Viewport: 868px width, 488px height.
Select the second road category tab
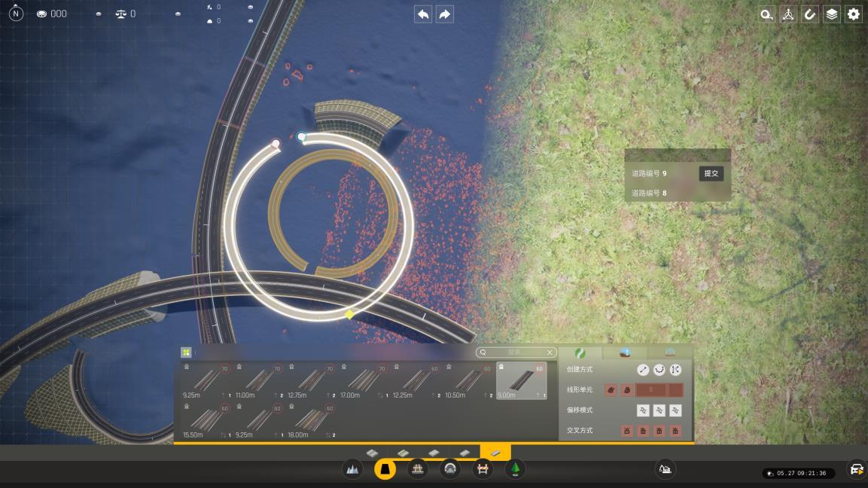(x=403, y=453)
